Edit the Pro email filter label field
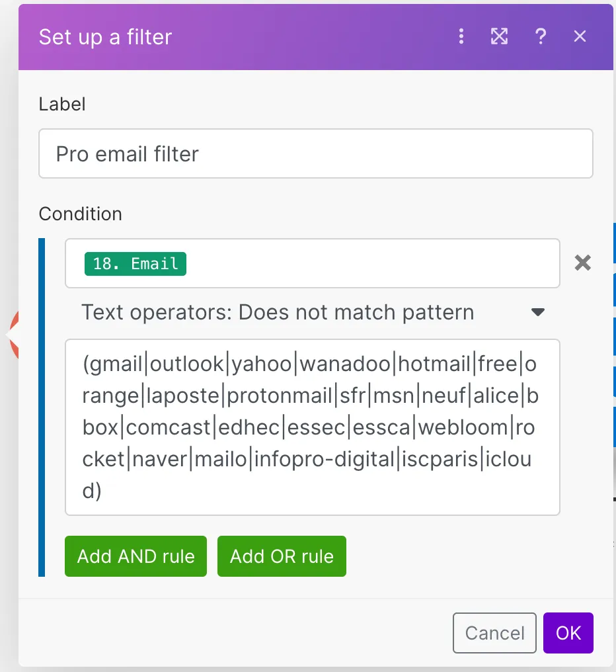The height and width of the screenshot is (672, 616). (x=316, y=153)
